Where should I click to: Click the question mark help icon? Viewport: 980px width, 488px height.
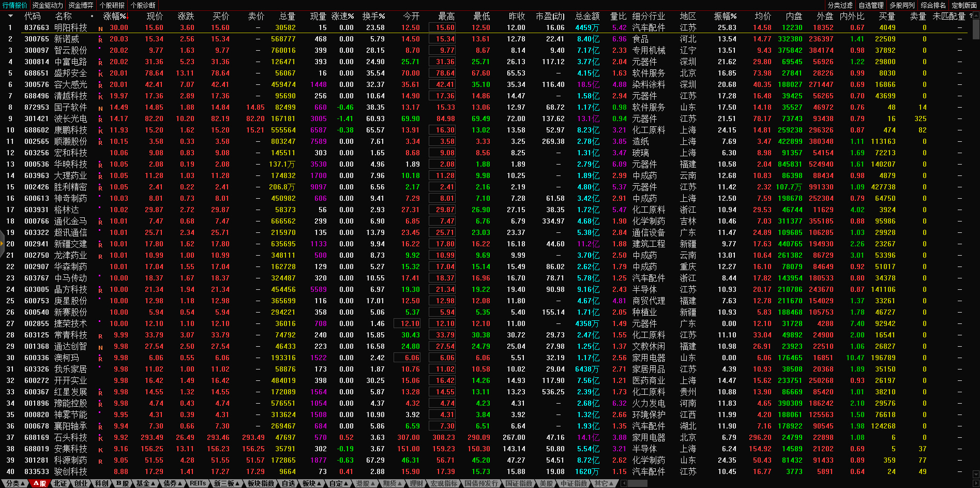[971, 16]
